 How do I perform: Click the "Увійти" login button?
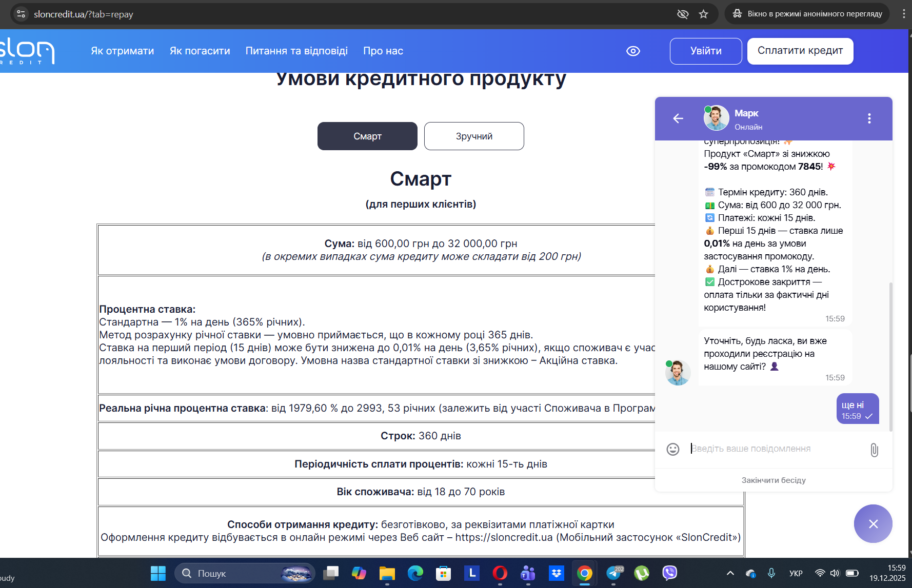pyautogui.click(x=706, y=51)
